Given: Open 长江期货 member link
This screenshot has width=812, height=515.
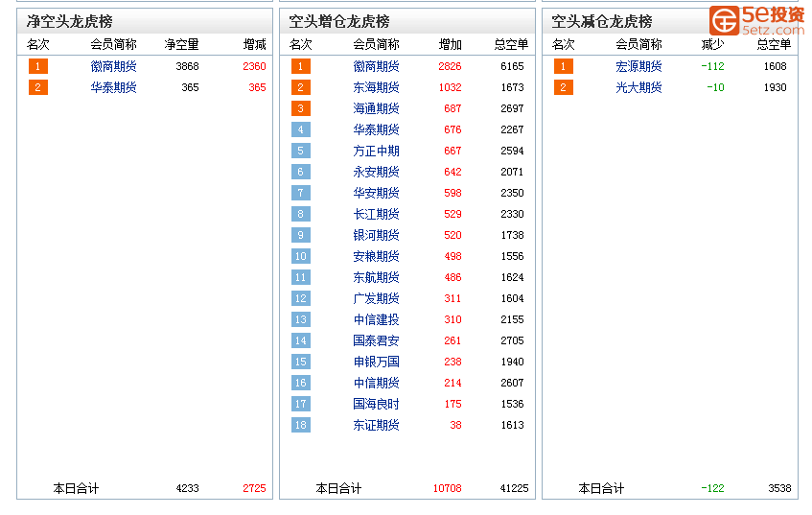Looking at the screenshot, I should tap(376, 214).
